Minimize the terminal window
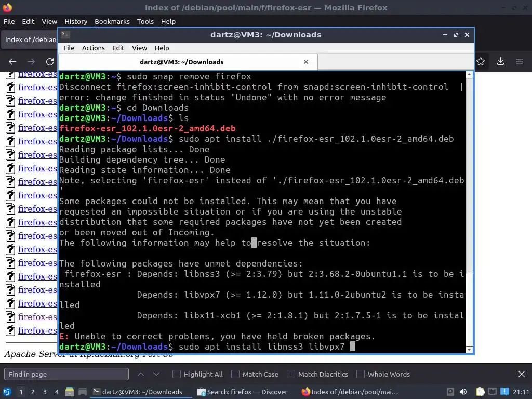The height and width of the screenshot is (399, 532). tap(445, 35)
